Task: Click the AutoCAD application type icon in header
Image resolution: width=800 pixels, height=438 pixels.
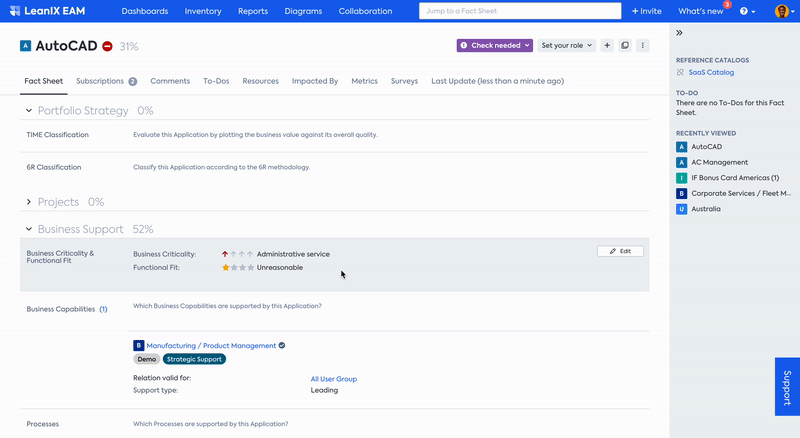Action: (x=26, y=46)
